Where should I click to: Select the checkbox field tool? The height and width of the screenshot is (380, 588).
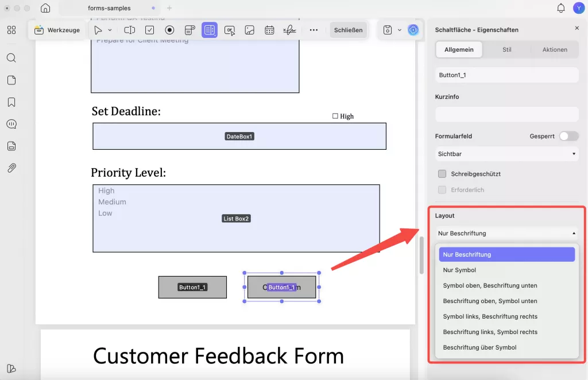(x=150, y=30)
